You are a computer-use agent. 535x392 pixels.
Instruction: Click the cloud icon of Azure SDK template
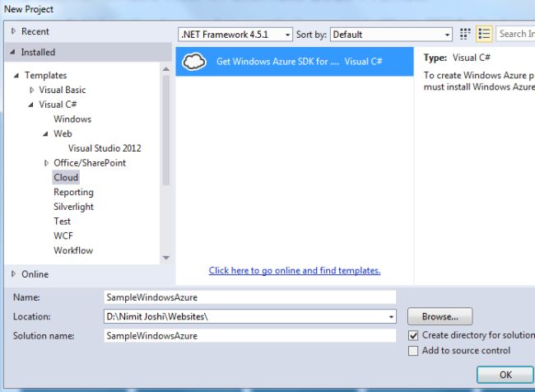193,62
